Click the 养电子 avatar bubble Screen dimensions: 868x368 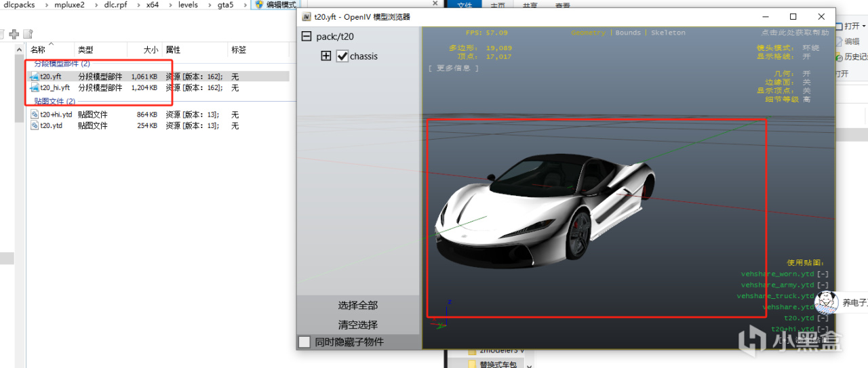pos(825,303)
